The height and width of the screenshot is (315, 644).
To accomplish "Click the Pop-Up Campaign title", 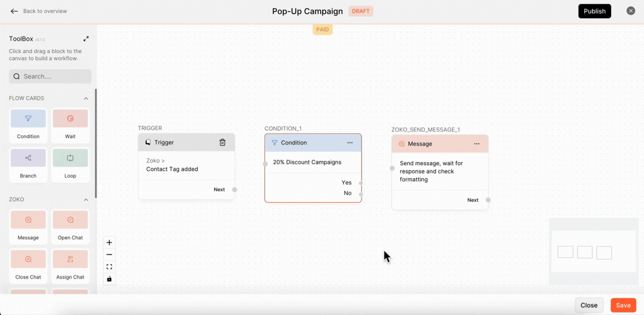I will coord(308,11).
